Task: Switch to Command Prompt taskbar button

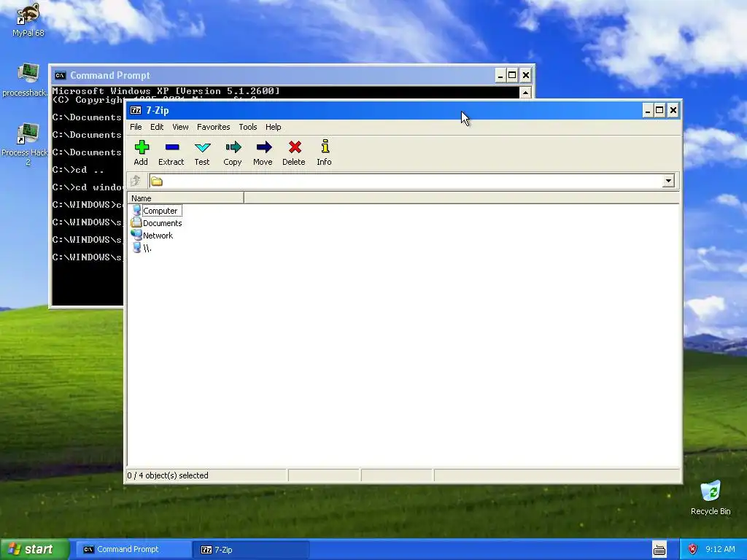Action: [133, 550]
